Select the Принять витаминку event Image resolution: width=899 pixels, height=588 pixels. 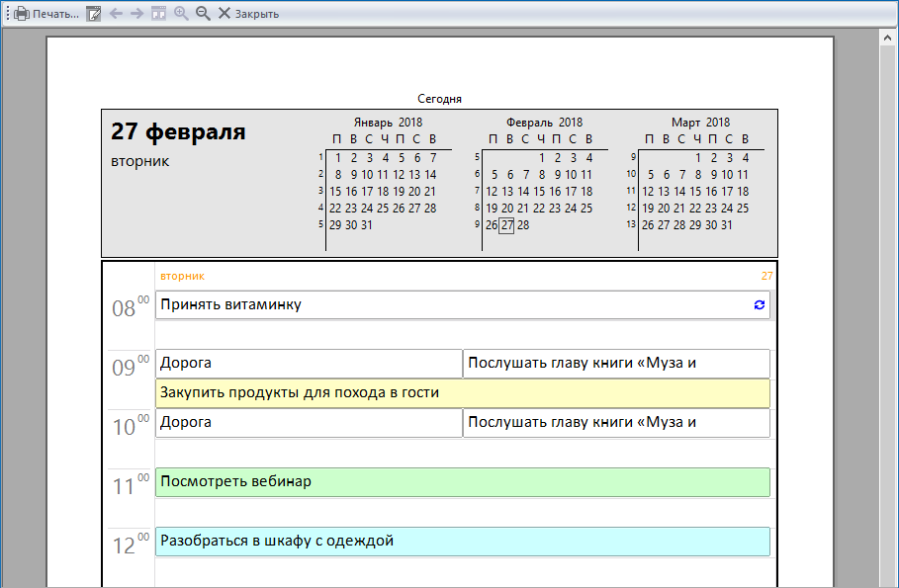click(462, 305)
